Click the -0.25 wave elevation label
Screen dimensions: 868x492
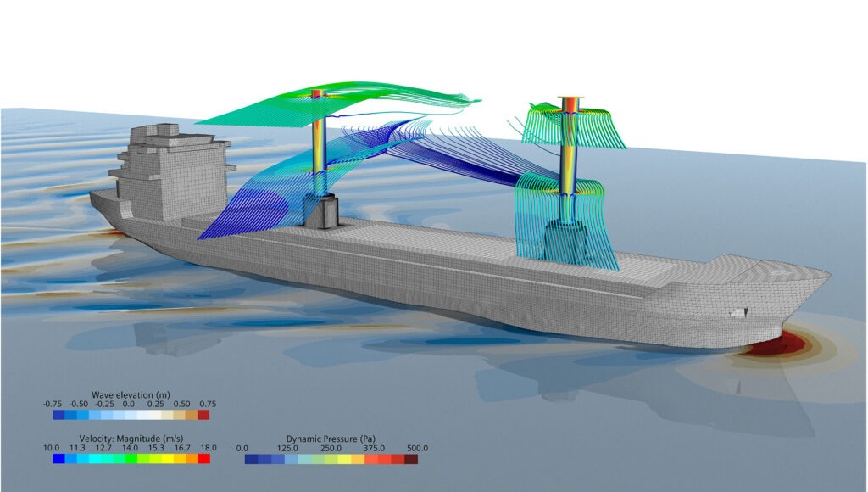point(104,404)
